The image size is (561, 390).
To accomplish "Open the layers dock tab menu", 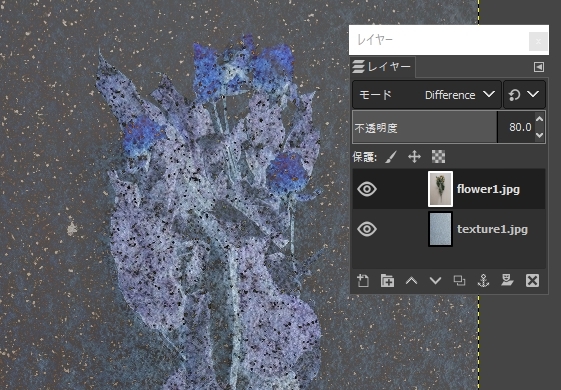I will coord(539,67).
